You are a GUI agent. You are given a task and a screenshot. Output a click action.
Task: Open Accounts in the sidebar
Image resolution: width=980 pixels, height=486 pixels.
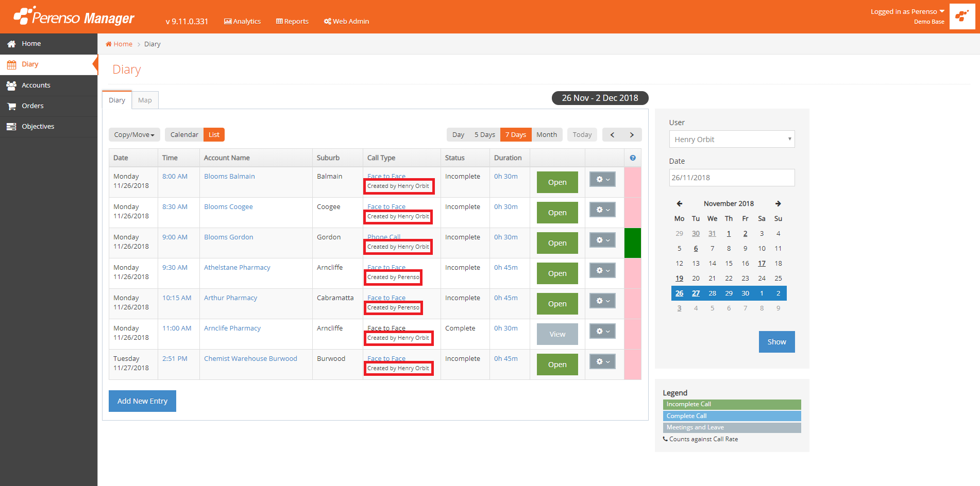pyautogui.click(x=48, y=85)
